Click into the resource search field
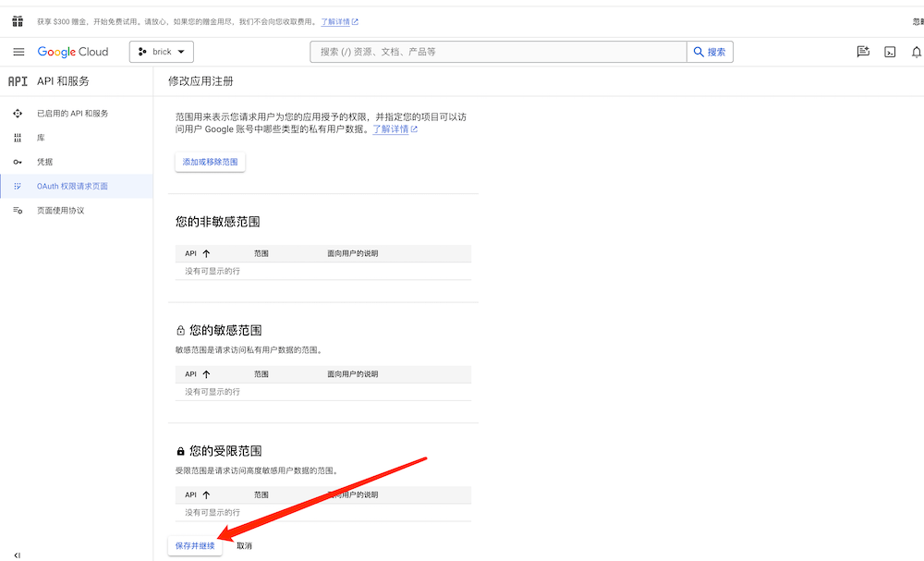 [x=499, y=52]
